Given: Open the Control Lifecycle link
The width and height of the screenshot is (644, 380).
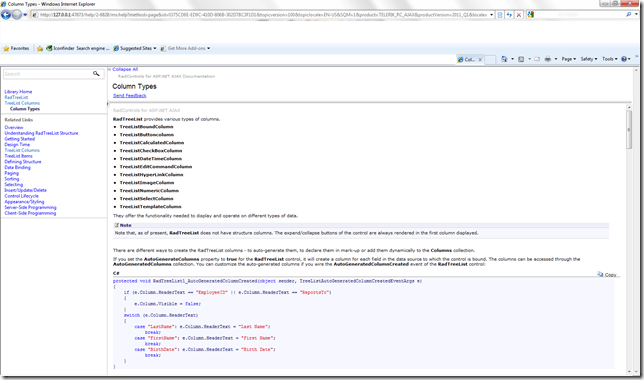Looking at the screenshot, I should pyautogui.click(x=21, y=196).
